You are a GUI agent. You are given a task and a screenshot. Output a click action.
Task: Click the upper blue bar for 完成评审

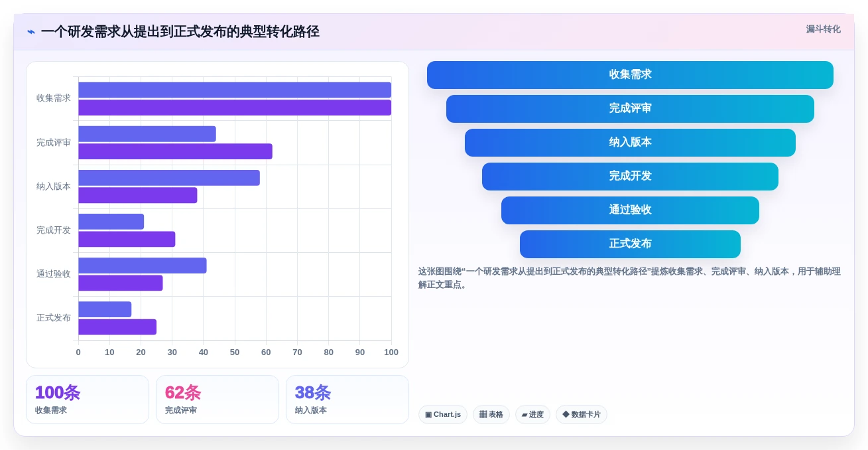point(147,134)
